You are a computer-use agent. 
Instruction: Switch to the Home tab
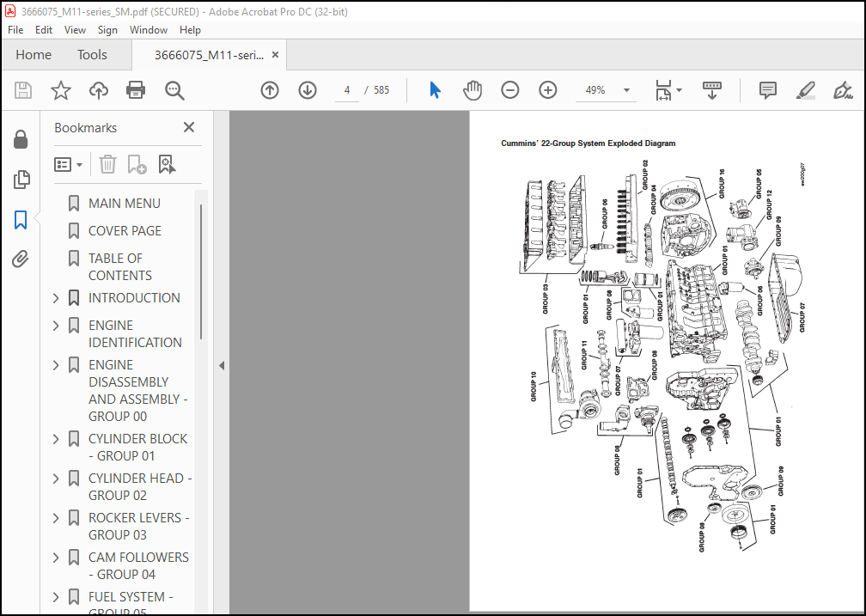34,55
